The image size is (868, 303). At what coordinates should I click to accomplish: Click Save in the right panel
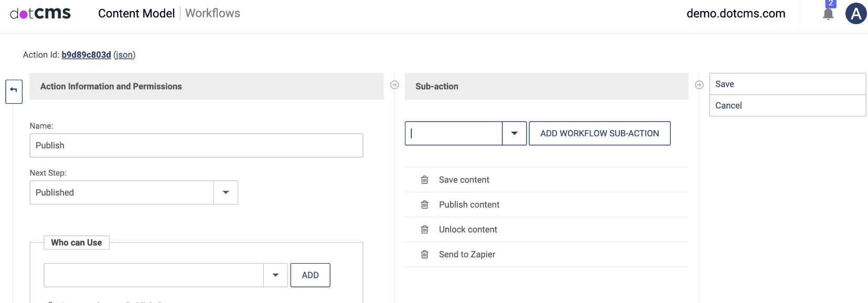(x=787, y=84)
